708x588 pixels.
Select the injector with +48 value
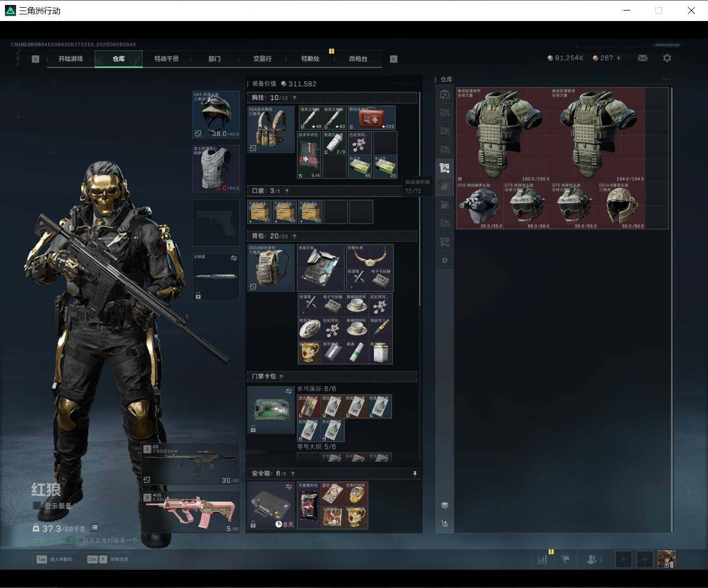310,118
